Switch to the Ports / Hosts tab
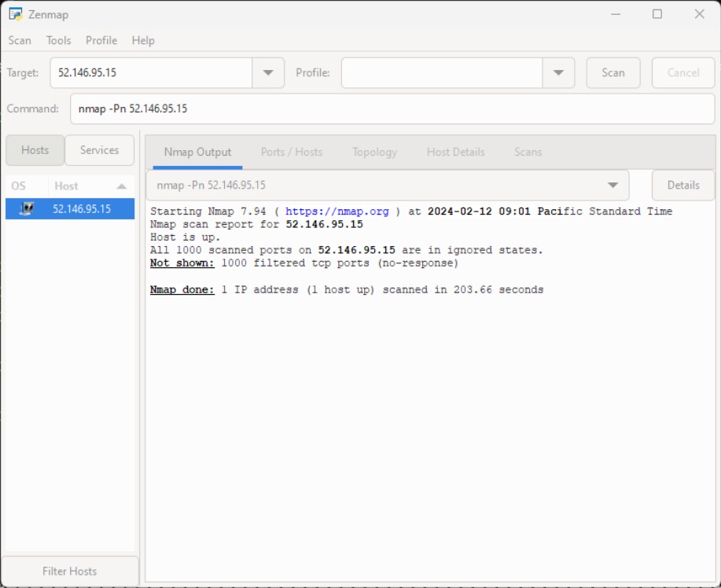721x588 pixels. pyautogui.click(x=292, y=153)
